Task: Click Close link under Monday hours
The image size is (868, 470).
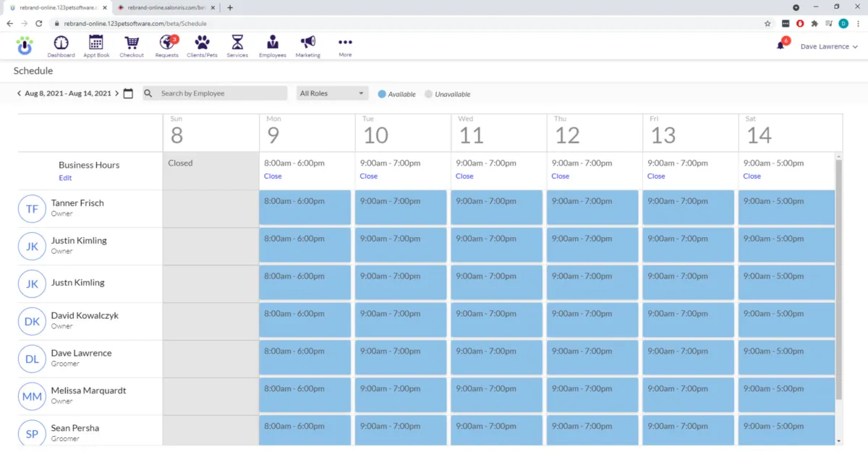Action: pos(273,176)
